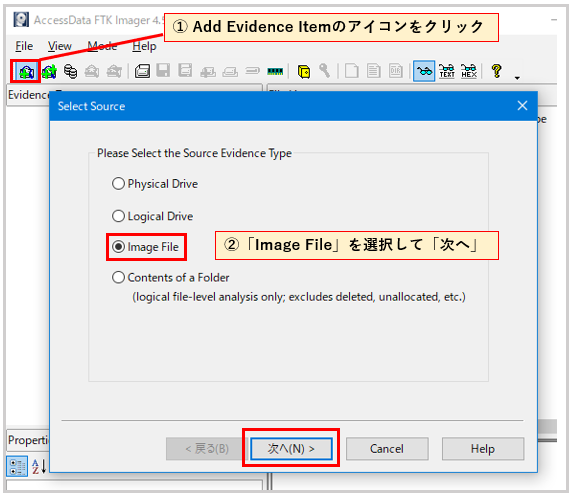Open the Image Mounting tool icon
Viewport: 573px width, 500px height.
(71, 71)
